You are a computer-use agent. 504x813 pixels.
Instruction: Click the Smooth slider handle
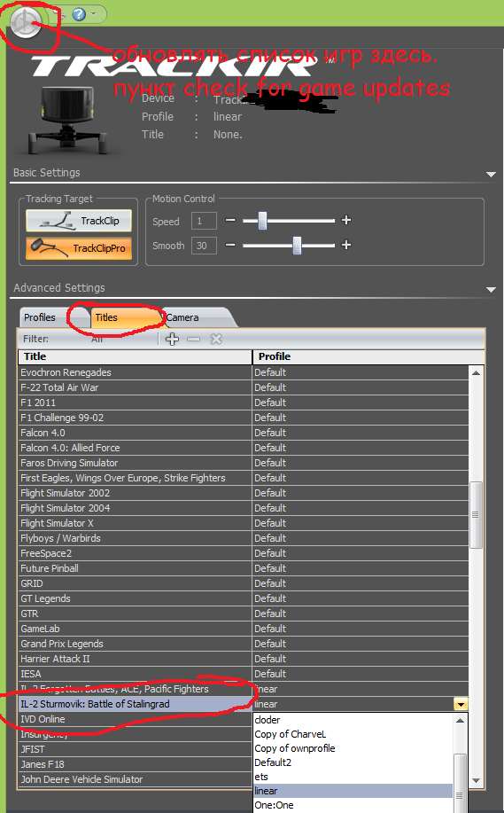click(x=297, y=245)
